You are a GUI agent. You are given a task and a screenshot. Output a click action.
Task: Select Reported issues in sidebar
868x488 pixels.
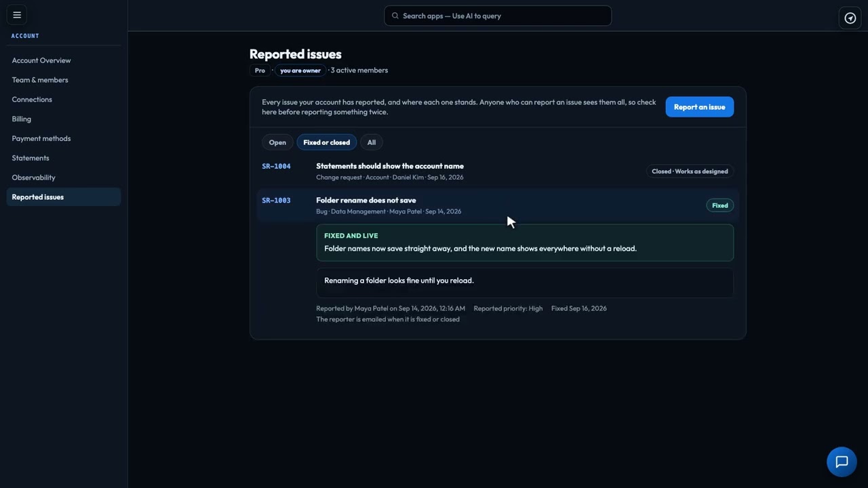64,197
